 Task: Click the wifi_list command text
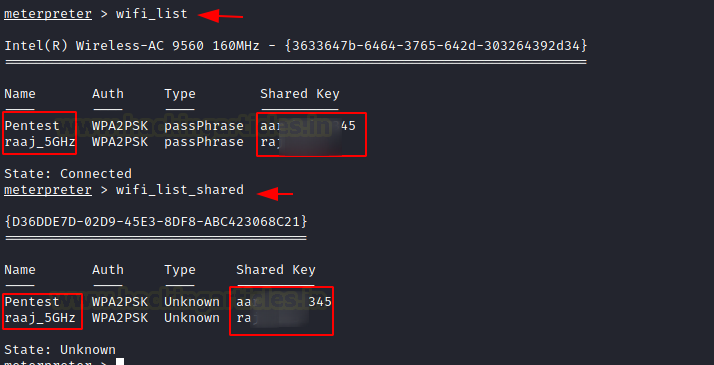152,14
